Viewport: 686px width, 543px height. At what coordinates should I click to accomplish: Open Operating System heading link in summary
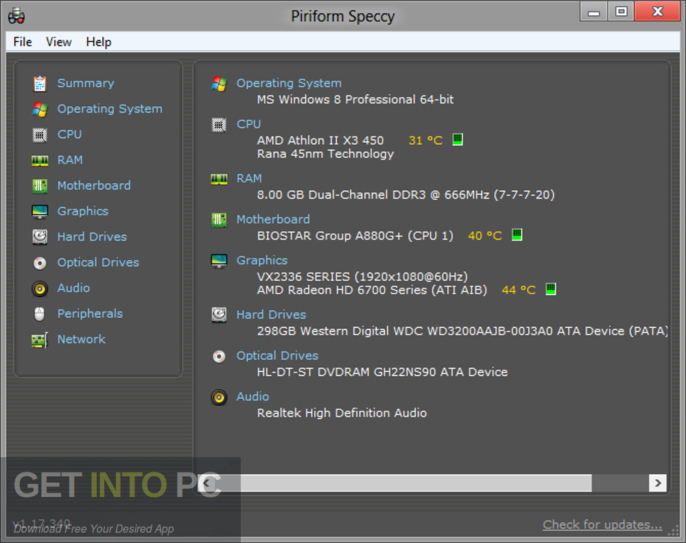click(289, 83)
